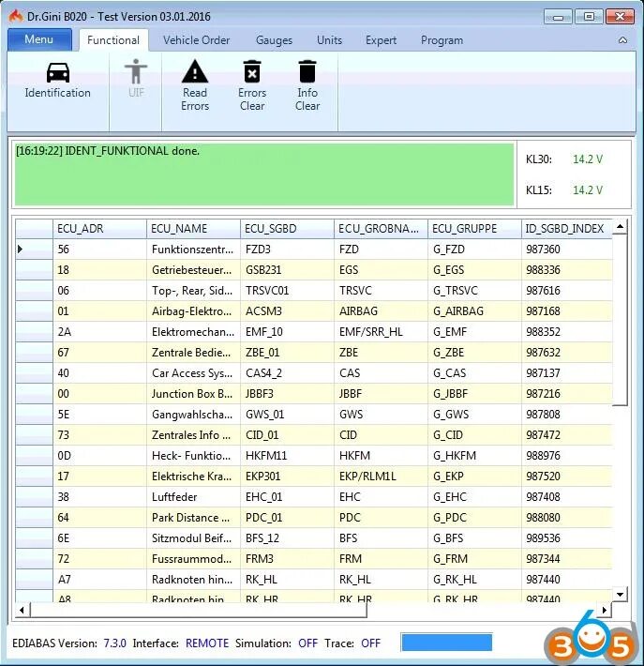
Task: Select the 987168 index cell
Action: 567,311
